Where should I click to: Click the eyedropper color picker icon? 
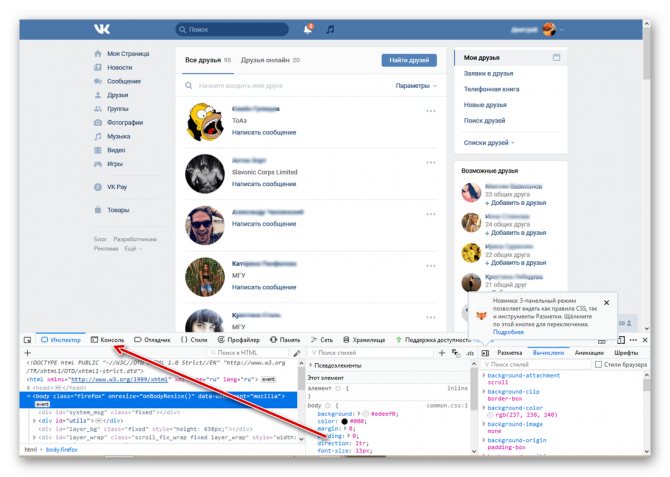(x=297, y=353)
